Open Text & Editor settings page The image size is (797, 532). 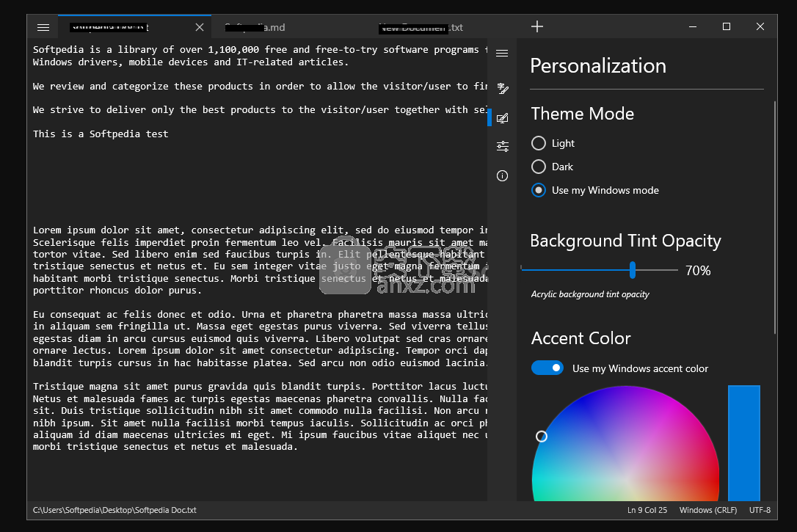(503, 89)
